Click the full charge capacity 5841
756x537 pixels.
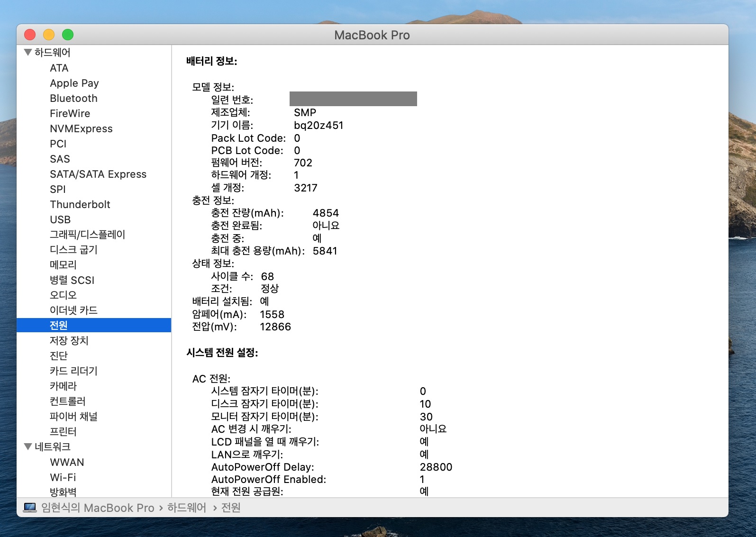pos(325,251)
